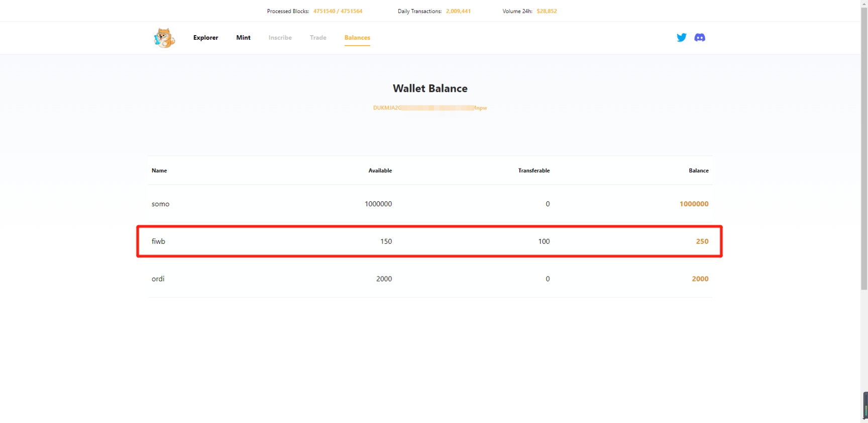This screenshot has height=423, width=868.
Task: Click the Transferable column header
Action: pyautogui.click(x=534, y=171)
